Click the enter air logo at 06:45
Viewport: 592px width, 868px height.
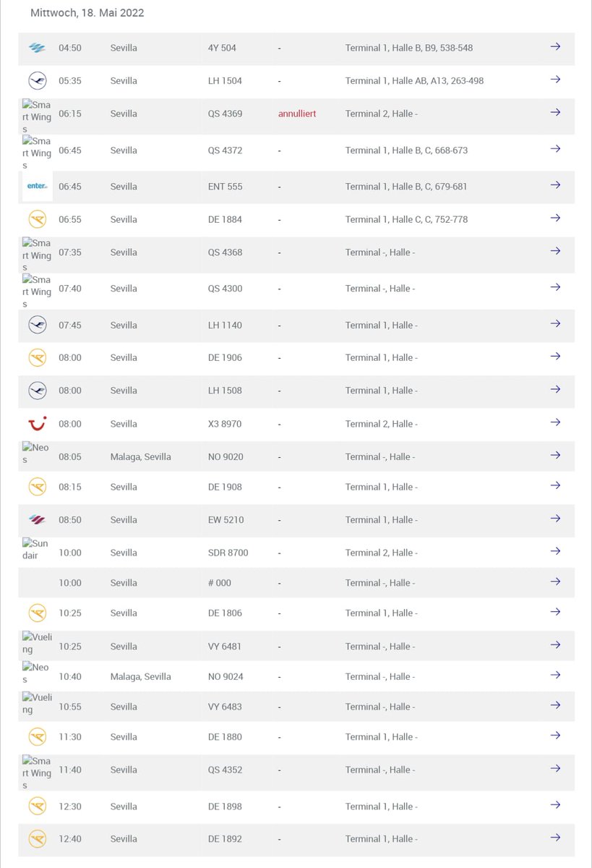[x=37, y=187]
